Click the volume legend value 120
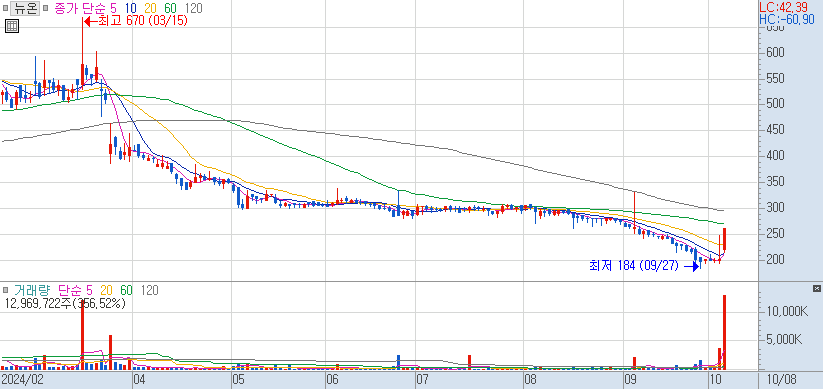Viewport: 823px width, 389px height. pos(149,290)
